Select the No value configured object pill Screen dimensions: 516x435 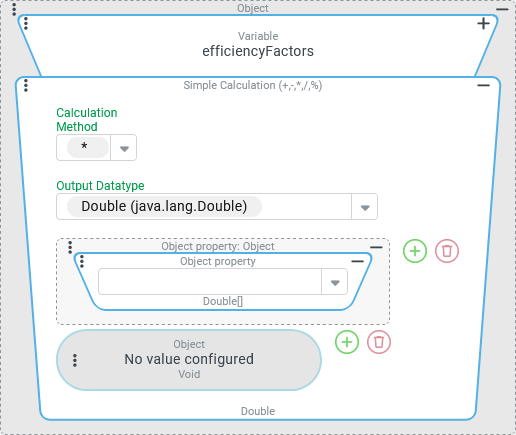coord(189,360)
